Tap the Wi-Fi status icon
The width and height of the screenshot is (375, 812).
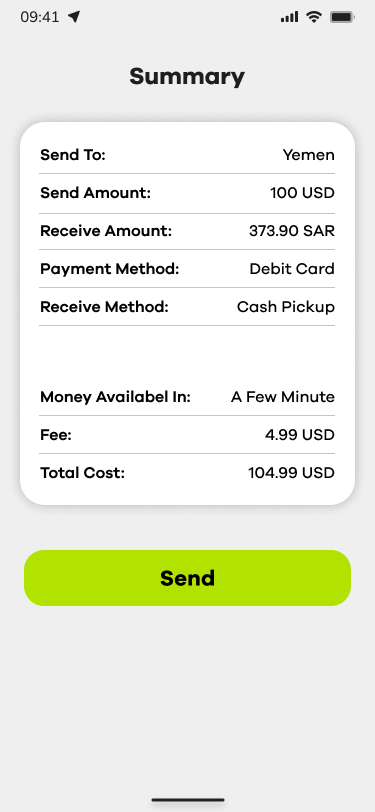click(x=313, y=17)
